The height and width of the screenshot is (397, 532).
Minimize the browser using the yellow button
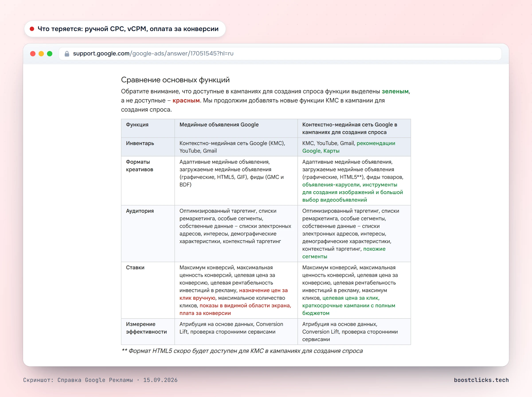(x=41, y=54)
